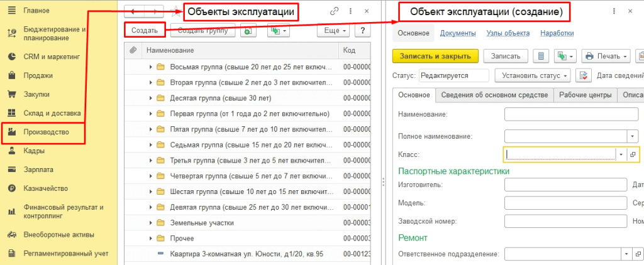Click into the Заводской номер field
Screen dimensions: 644x265
(565, 221)
